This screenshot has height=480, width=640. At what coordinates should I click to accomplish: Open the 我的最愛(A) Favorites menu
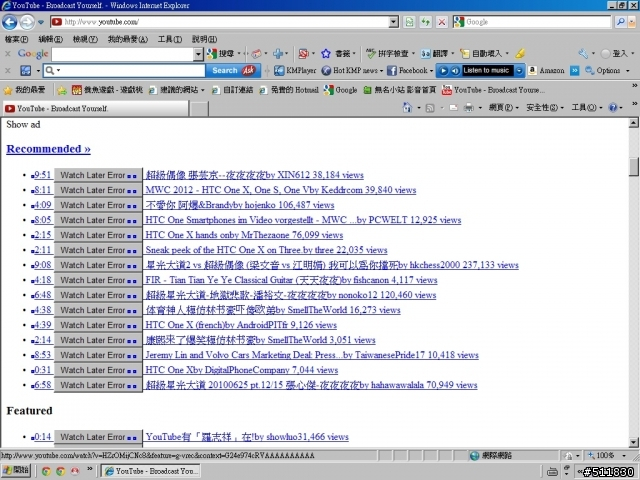point(128,39)
